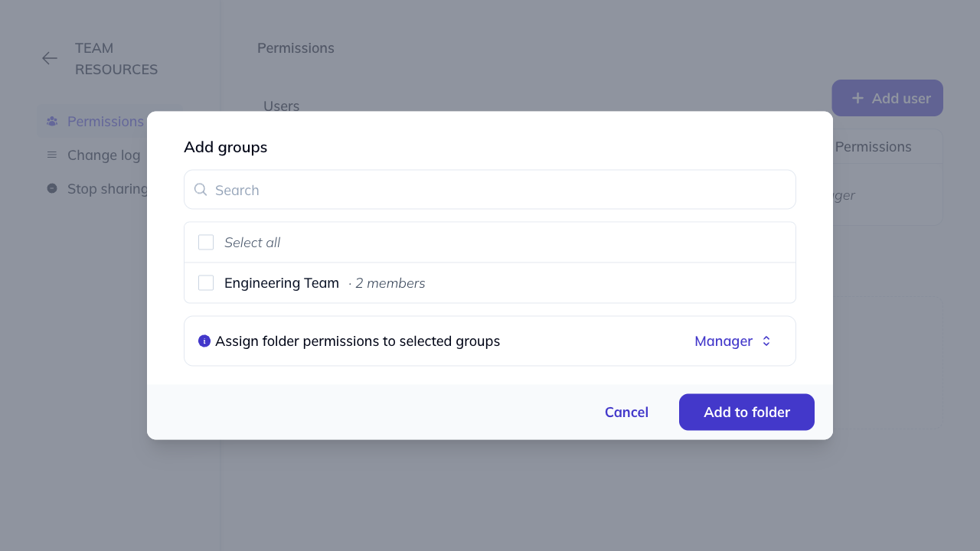Viewport: 980px width, 551px height.
Task: Click the Stop sharing icon in sidebar
Action: [x=51, y=188]
